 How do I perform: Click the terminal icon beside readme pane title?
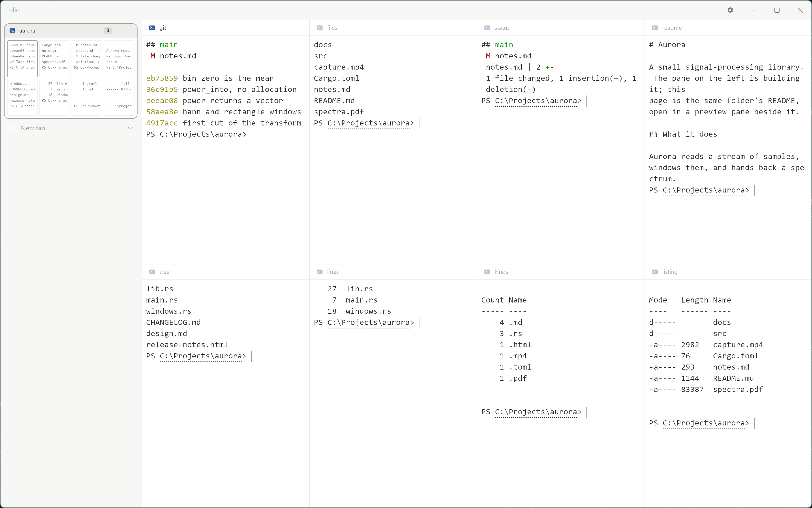pyautogui.click(x=655, y=28)
